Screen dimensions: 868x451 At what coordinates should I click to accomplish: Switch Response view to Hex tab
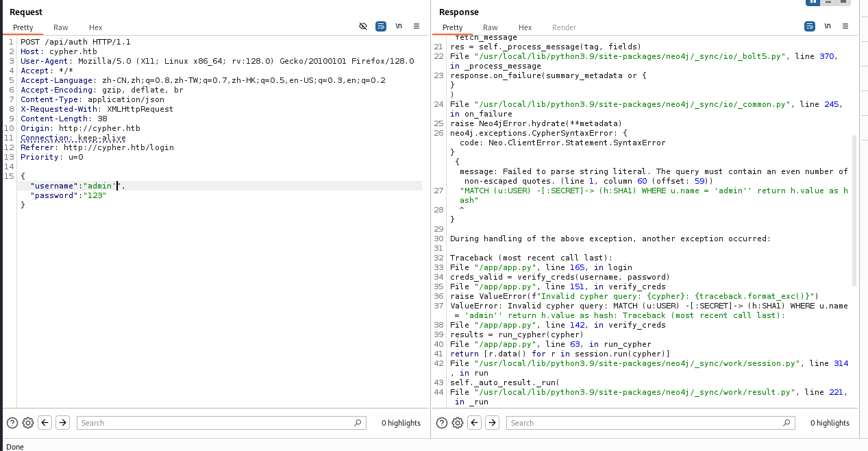[525, 27]
